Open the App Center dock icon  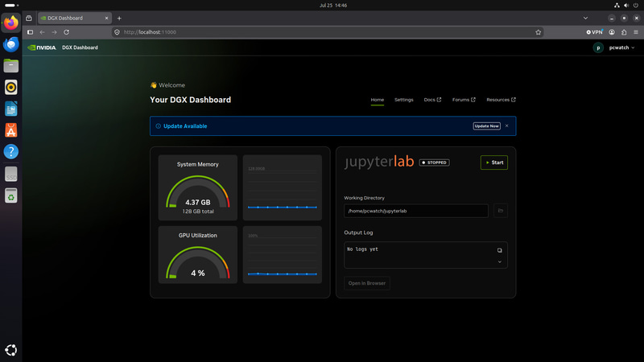[11, 130]
